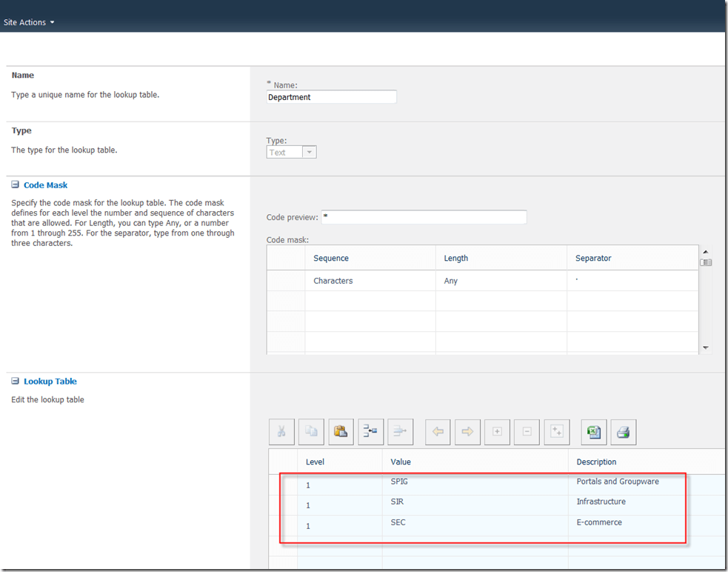Click the Copy icon in lookup toolbar
The height and width of the screenshot is (572, 728).
tap(312, 432)
